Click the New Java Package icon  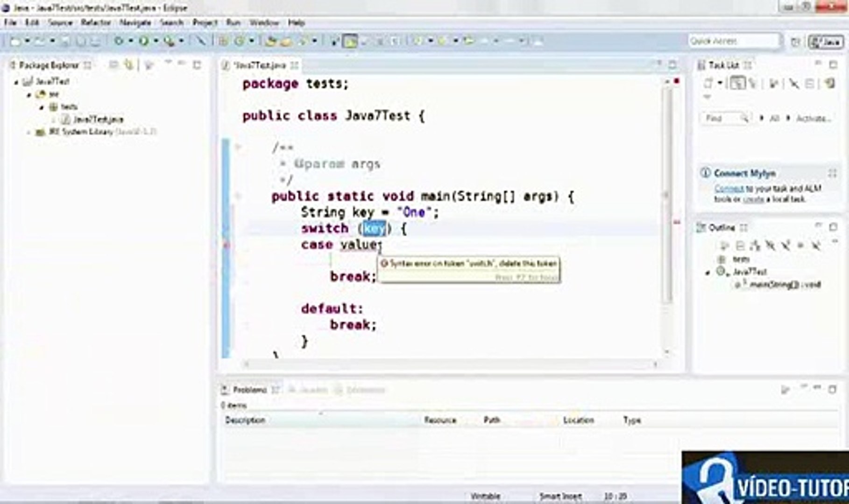pos(223,42)
